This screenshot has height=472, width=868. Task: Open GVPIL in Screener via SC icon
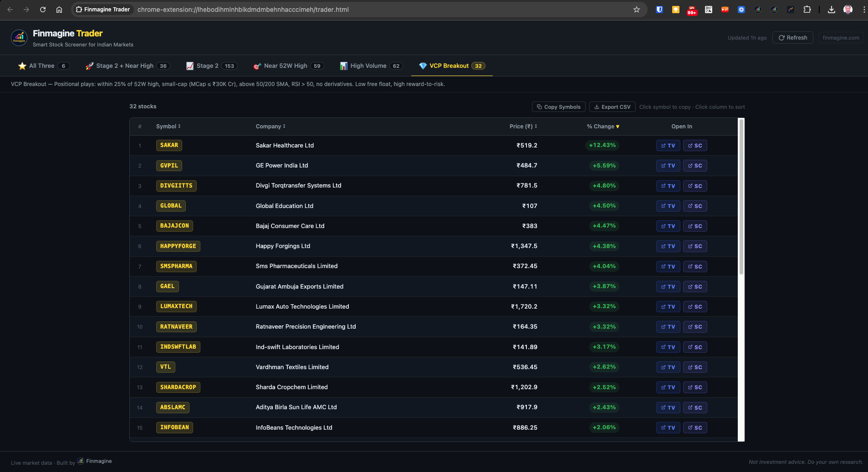pyautogui.click(x=695, y=165)
